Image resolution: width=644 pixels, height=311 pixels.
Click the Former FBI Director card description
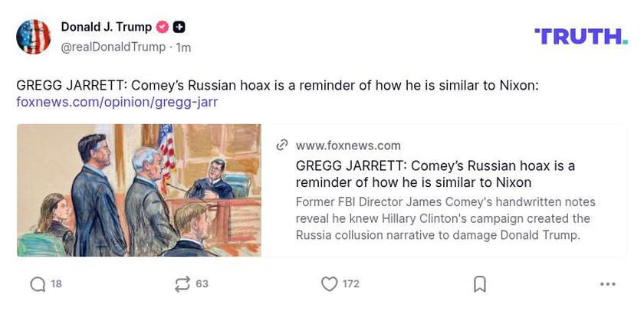tap(445, 218)
